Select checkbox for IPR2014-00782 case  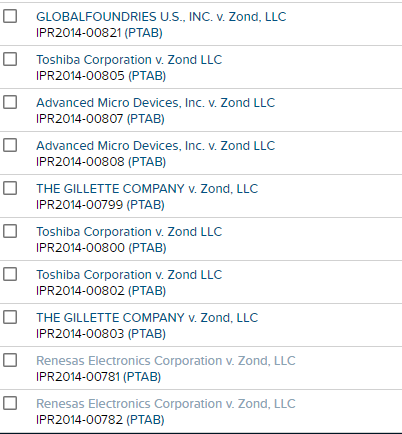coord(10,403)
